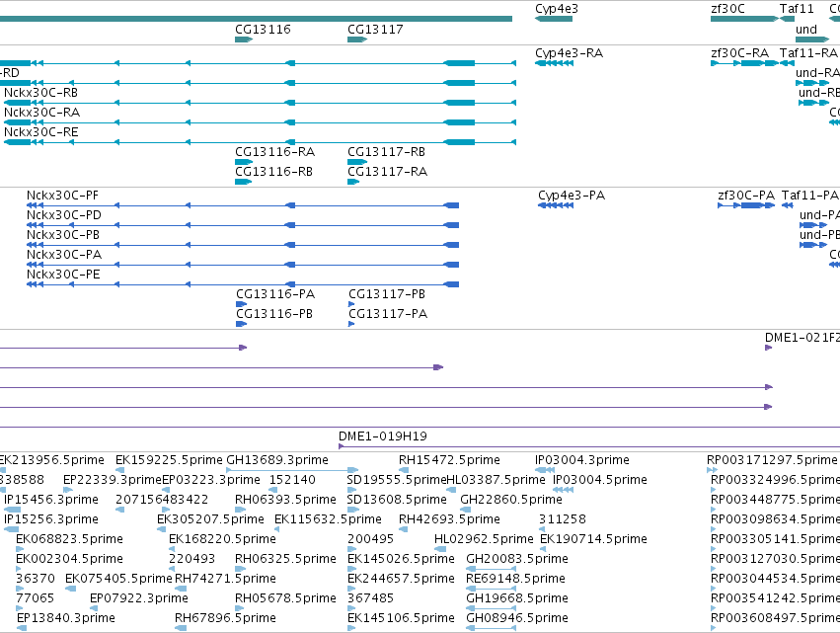Select the Nckx30C-PD protein label
840x633 pixels.
point(64,215)
